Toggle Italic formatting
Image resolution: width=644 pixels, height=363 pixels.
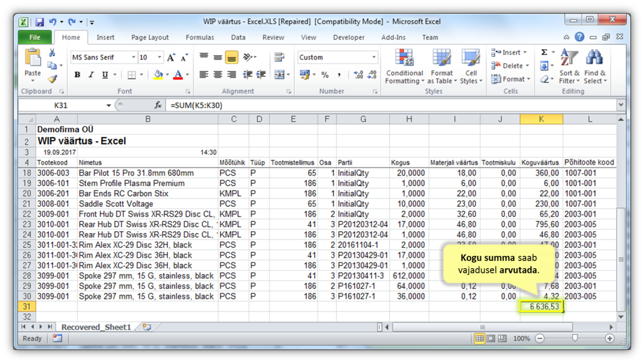[91, 75]
